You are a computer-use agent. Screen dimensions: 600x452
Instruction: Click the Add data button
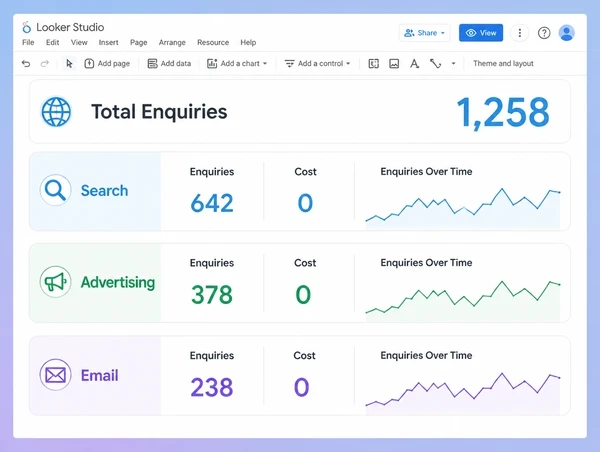click(x=169, y=64)
